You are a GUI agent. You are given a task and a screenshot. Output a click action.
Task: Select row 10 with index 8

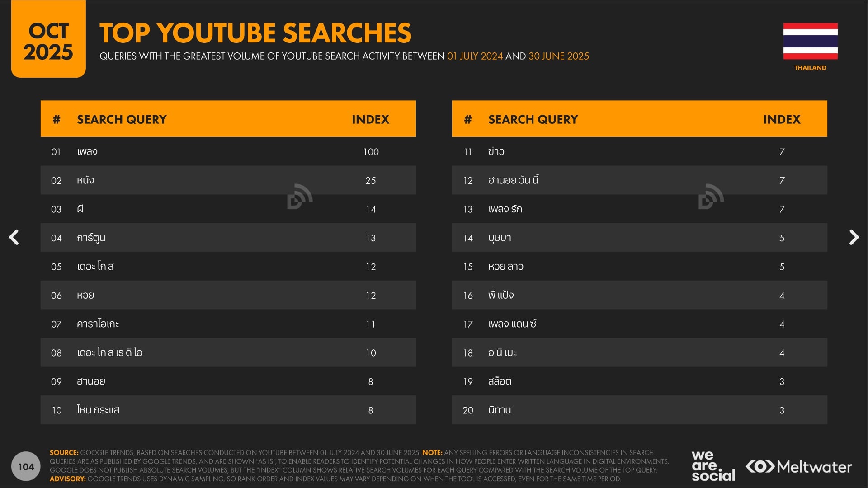[228, 410]
